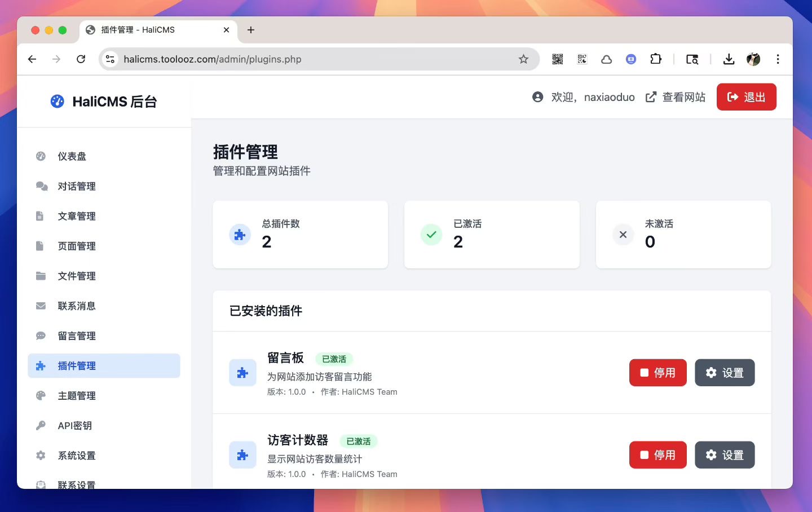This screenshot has height=512, width=812.
Task: Click the HaliCMS dashboard logo icon
Action: click(x=57, y=101)
